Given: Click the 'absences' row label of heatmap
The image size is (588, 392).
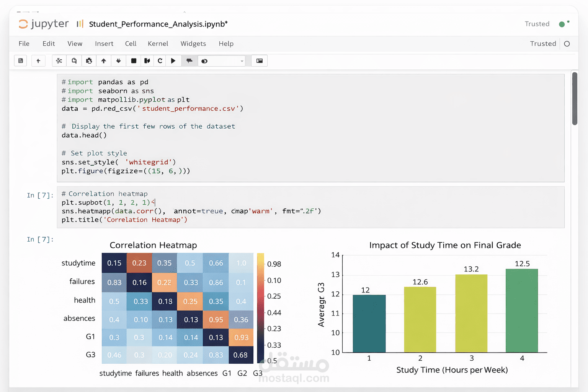Looking at the screenshot, I should click(79, 318).
